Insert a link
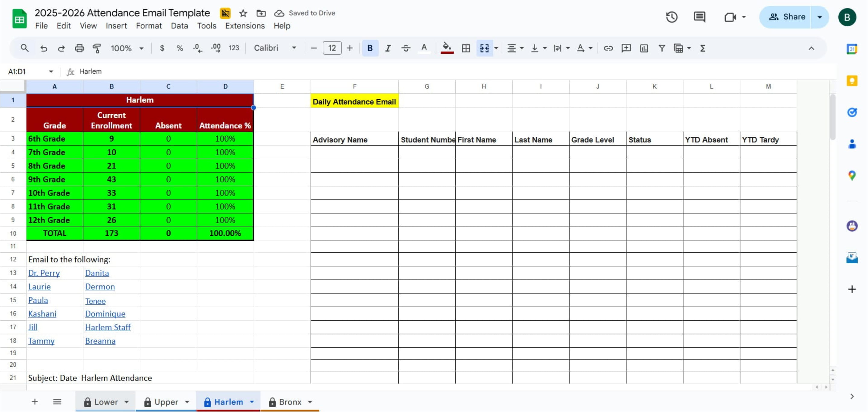Screen dimensions: 868x412 pyautogui.click(x=608, y=48)
